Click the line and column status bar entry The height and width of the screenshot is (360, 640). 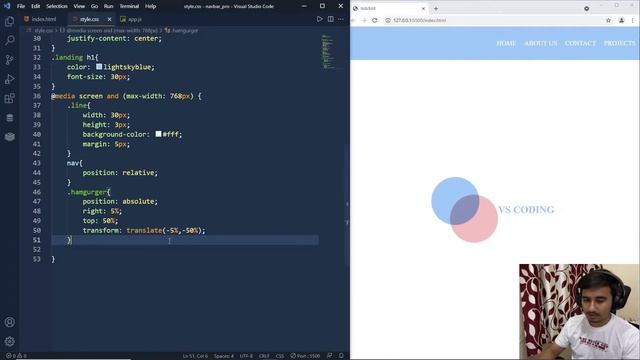tap(195, 356)
